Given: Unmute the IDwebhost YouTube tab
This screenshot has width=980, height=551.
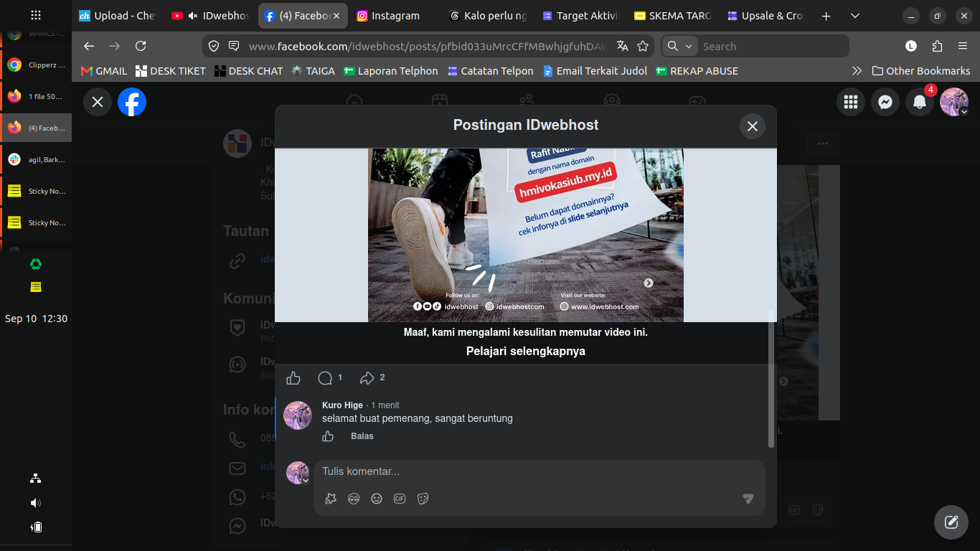Looking at the screenshot, I should (192, 16).
